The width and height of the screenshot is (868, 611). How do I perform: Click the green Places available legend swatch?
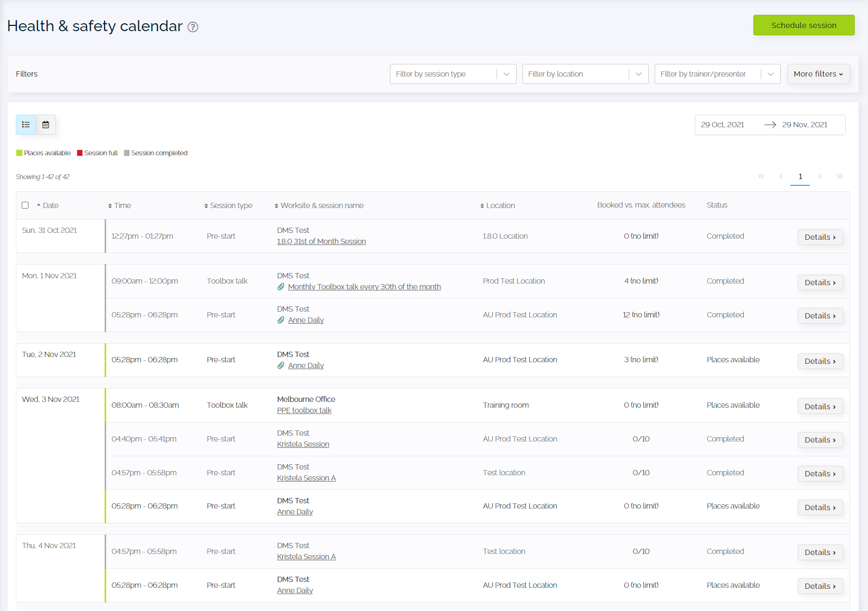tap(20, 153)
